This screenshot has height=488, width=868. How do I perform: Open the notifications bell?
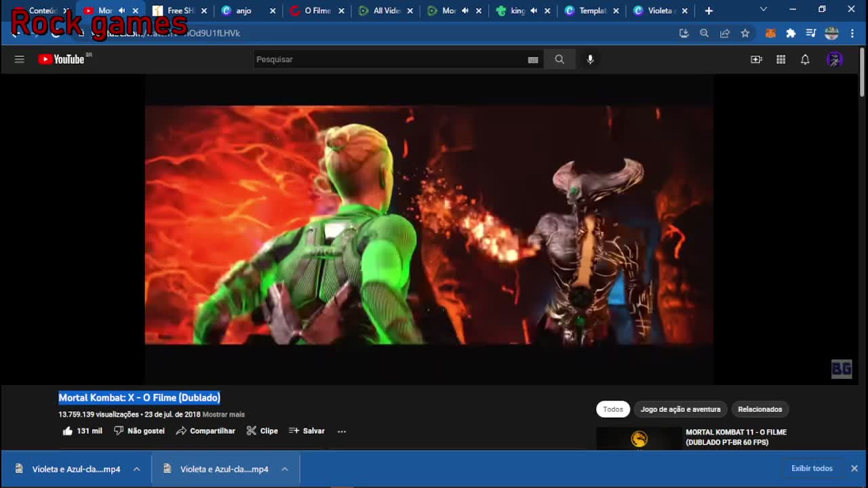click(805, 60)
